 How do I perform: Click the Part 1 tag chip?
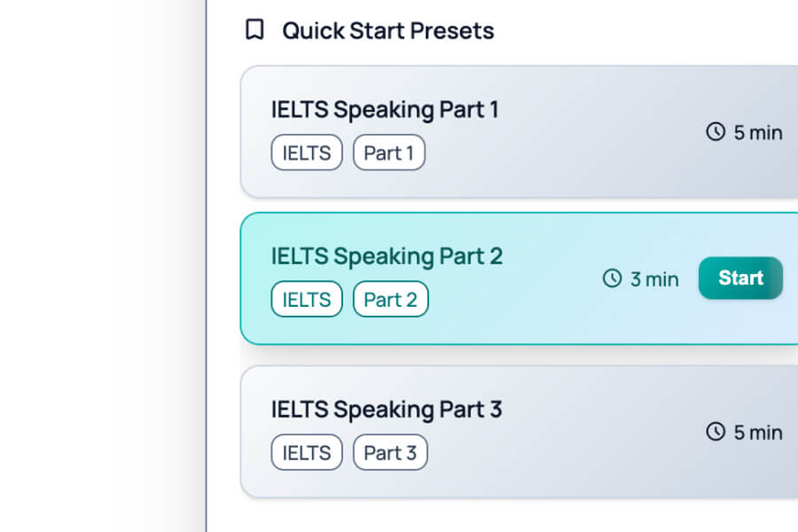pyautogui.click(x=388, y=153)
